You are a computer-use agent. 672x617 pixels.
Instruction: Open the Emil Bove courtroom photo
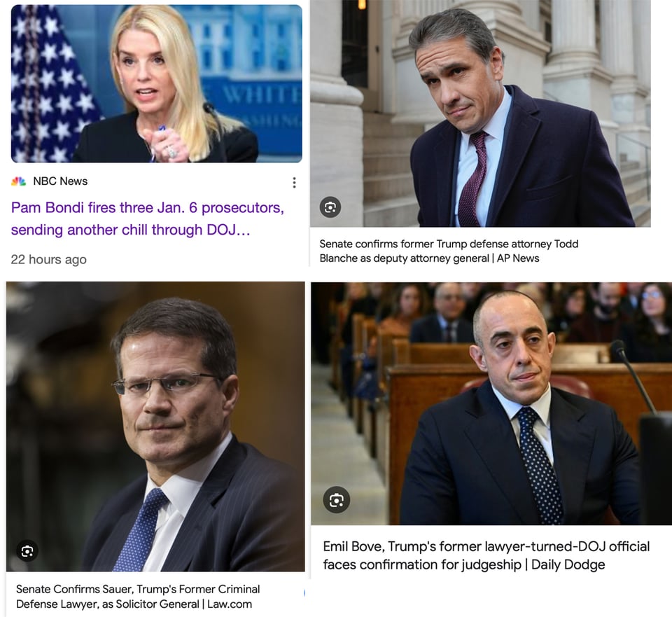491,403
